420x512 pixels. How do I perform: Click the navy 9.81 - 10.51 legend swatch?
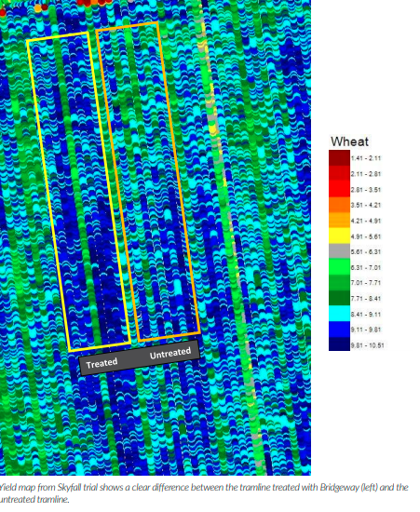(x=339, y=344)
